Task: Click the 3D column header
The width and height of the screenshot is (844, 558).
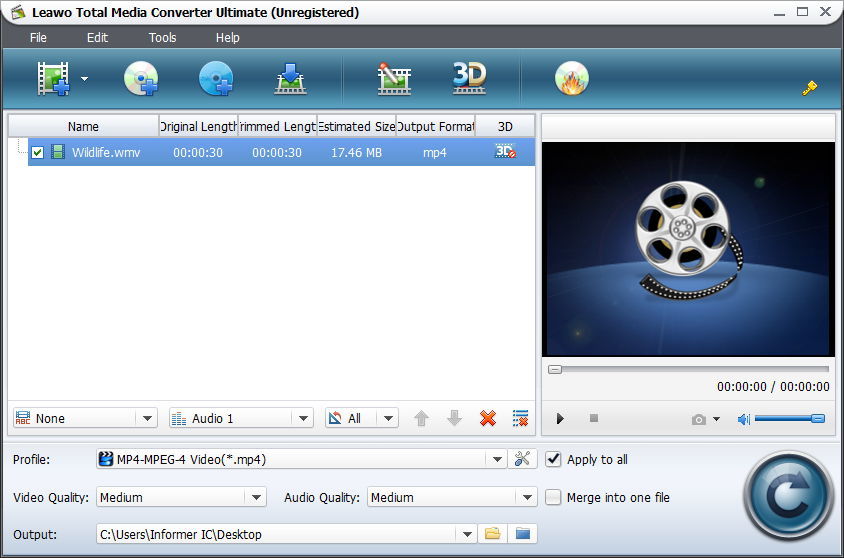Action: [505, 126]
